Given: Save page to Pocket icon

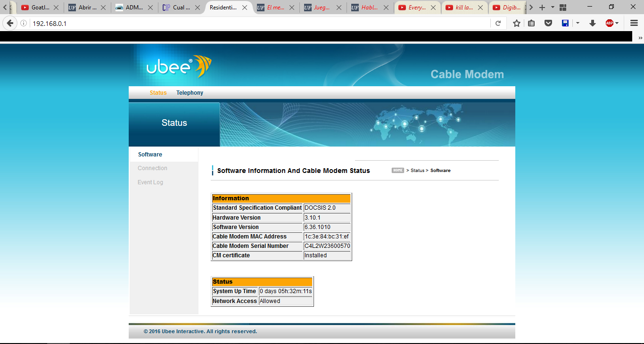Looking at the screenshot, I should (x=548, y=23).
